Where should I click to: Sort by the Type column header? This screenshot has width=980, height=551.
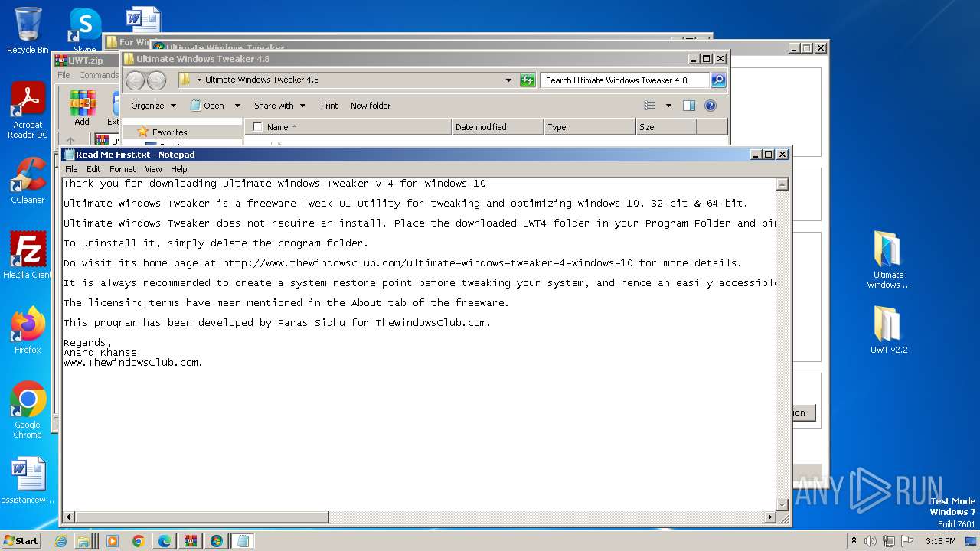[590, 127]
